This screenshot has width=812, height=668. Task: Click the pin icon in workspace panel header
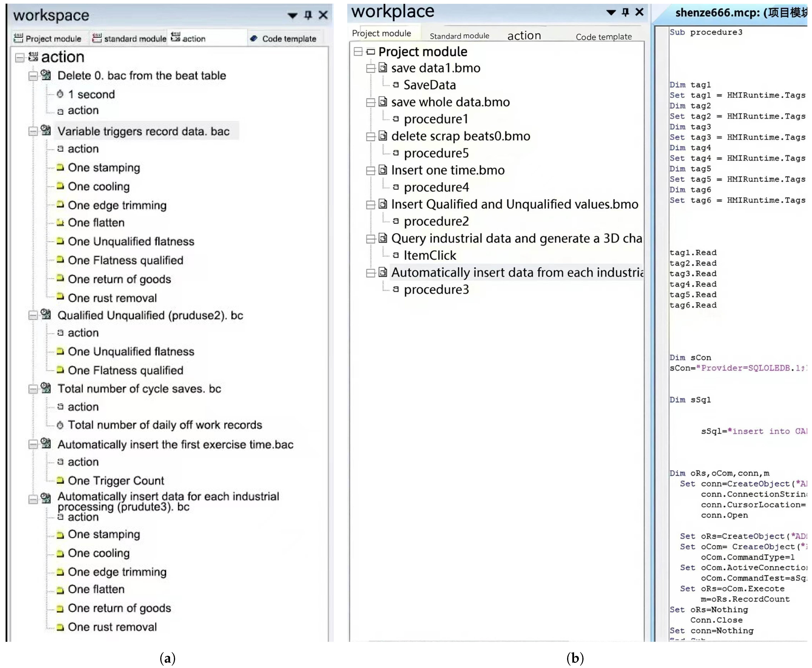[x=308, y=15]
